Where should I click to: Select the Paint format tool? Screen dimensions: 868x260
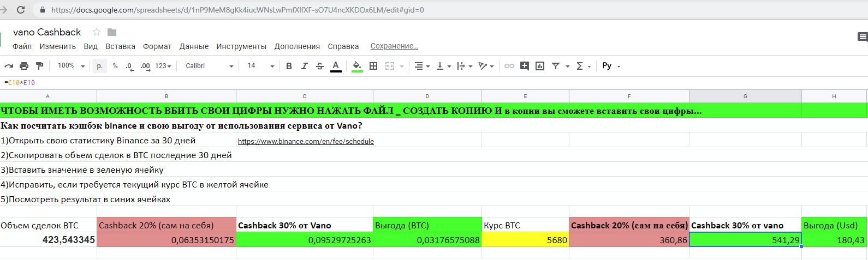pyautogui.click(x=39, y=66)
